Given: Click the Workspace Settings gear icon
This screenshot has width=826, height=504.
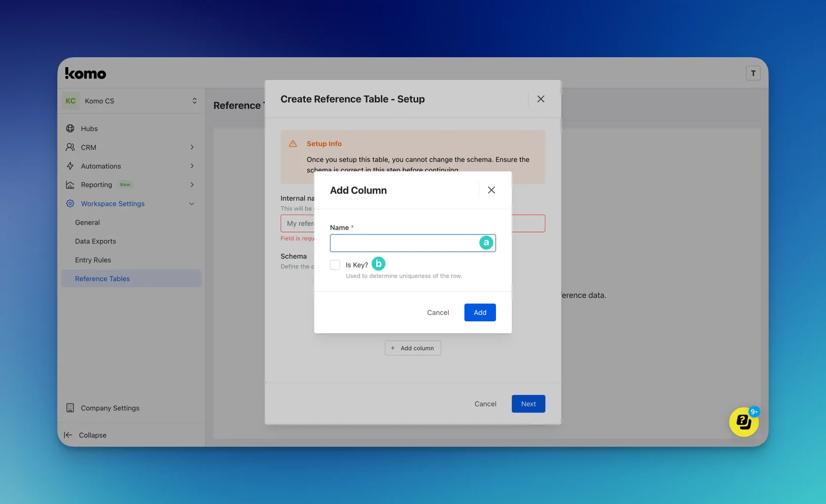Looking at the screenshot, I should point(70,203).
